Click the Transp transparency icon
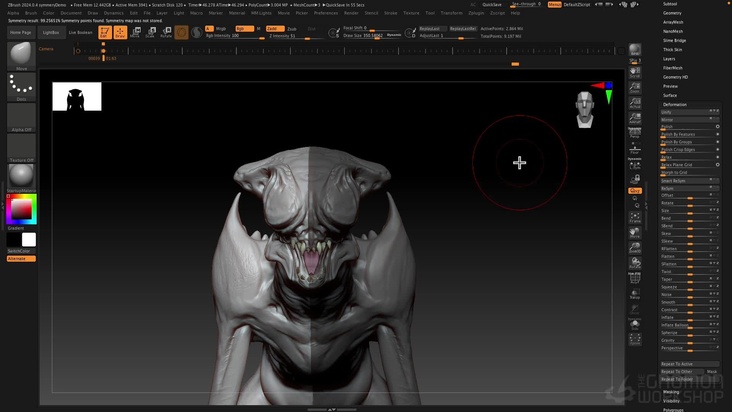 [x=634, y=294]
